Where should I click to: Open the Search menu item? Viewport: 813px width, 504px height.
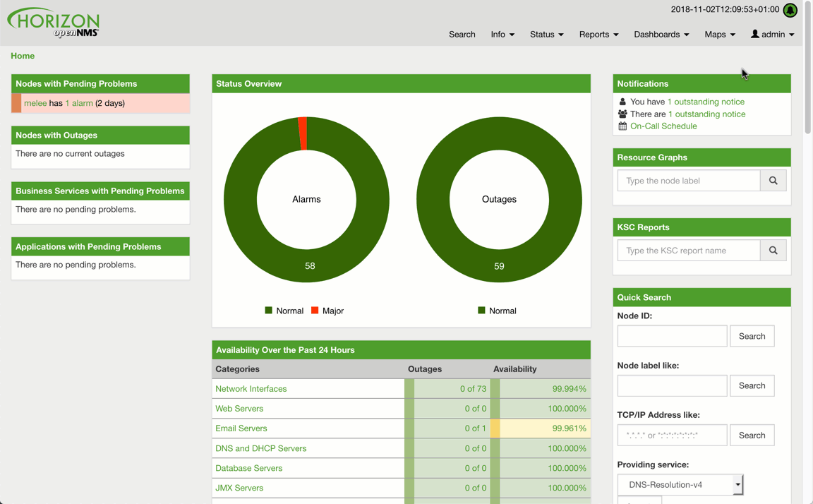(462, 35)
